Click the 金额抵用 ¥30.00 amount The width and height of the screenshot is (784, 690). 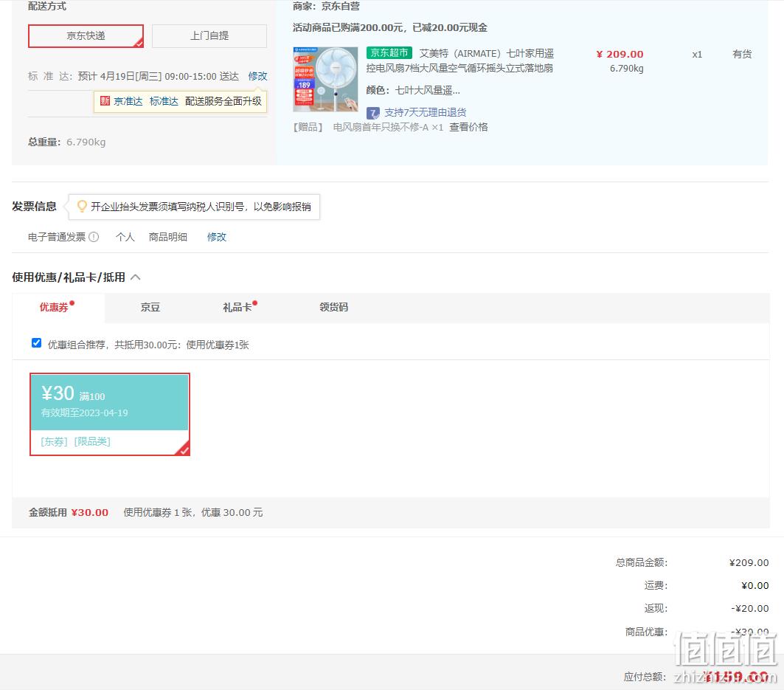[x=89, y=512]
